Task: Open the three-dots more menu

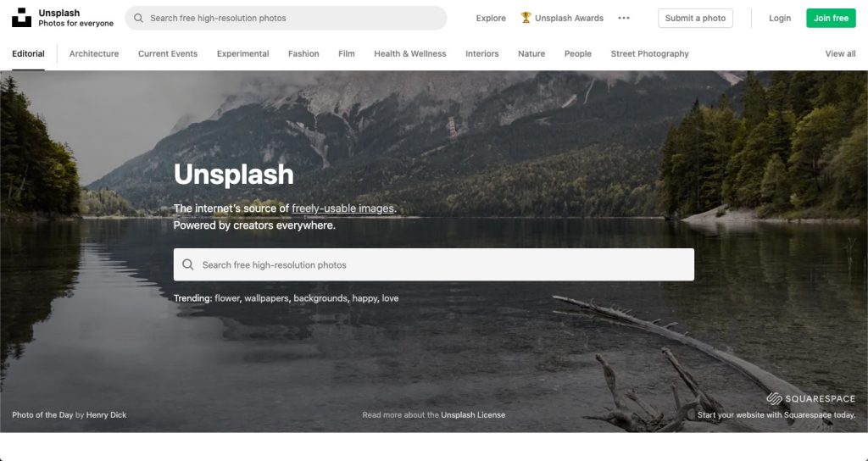Action: pos(624,19)
